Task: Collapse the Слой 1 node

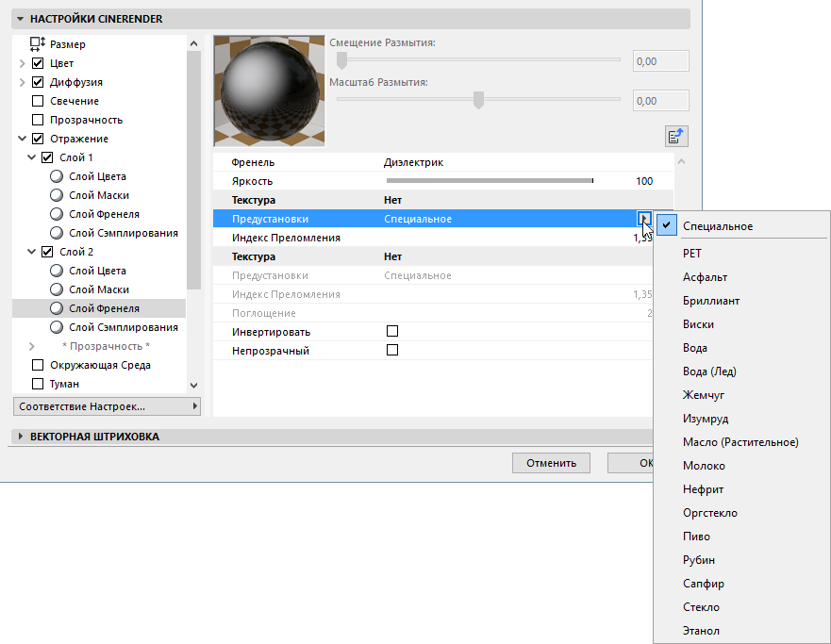Action: 31,157
